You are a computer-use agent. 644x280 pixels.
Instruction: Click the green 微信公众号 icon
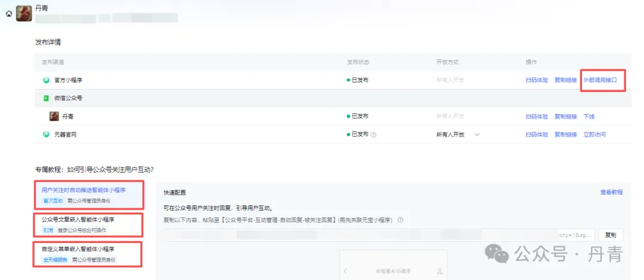pos(46,98)
